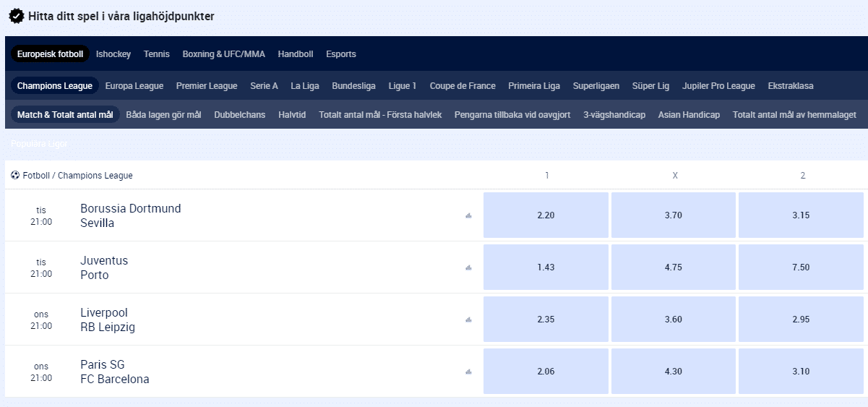Open Totalt antal mål av hemmalaget market
868x407 pixels.
[x=794, y=115]
